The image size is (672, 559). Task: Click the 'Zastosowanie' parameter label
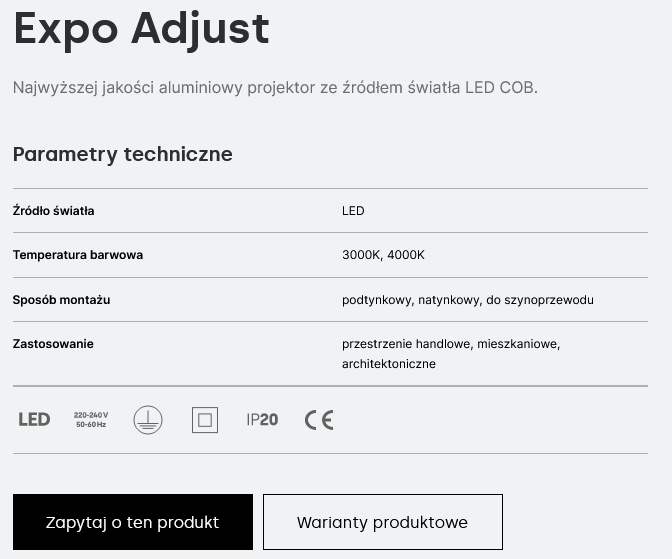pos(53,344)
